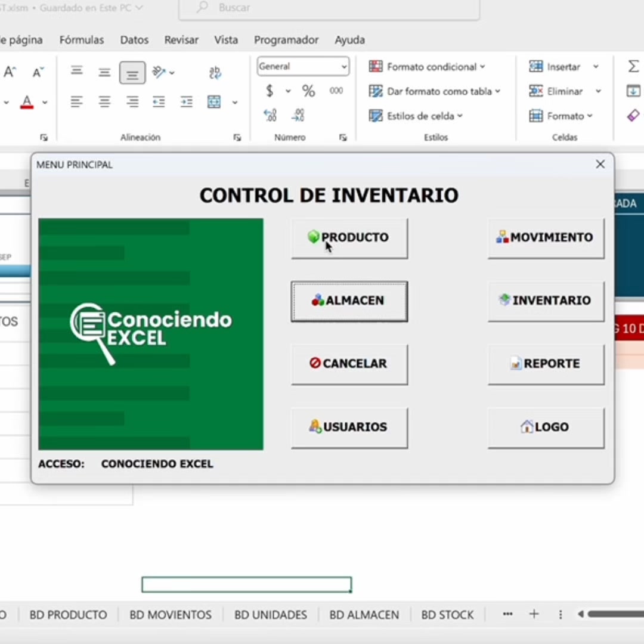Open font color dropdown arrow
This screenshot has height=644, width=644.
pos(45,103)
